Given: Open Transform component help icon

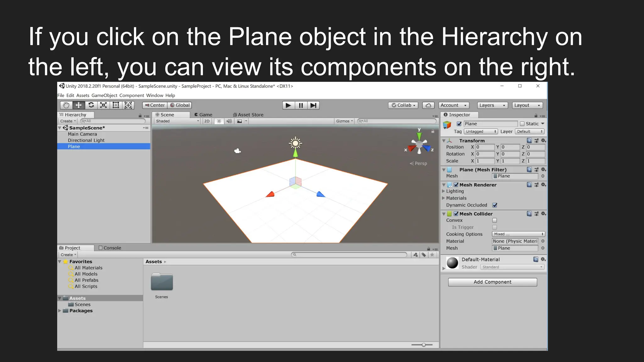Looking at the screenshot, I should point(529,140).
